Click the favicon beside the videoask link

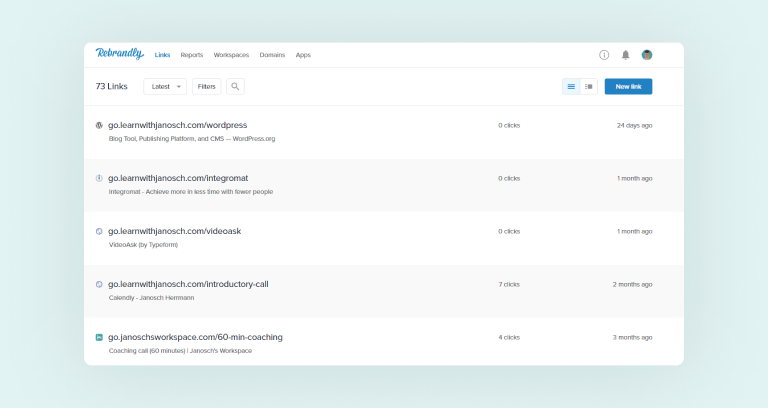click(x=99, y=231)
